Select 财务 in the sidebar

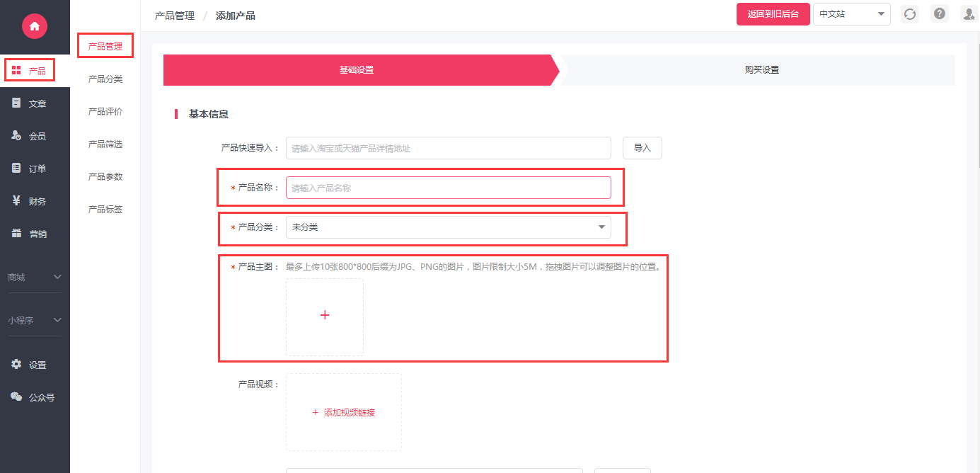pyautogui.click(x=30, y=201)
